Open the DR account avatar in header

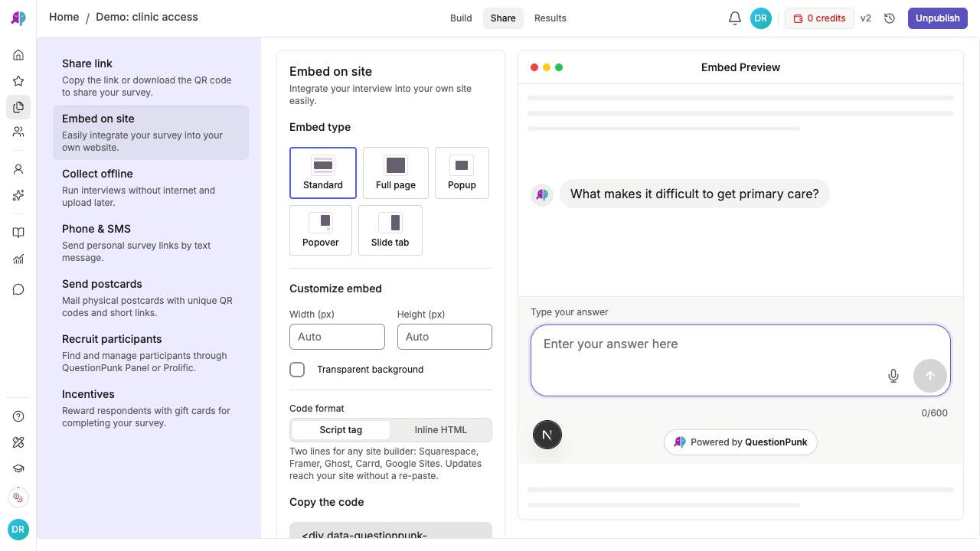pos(761,18)
